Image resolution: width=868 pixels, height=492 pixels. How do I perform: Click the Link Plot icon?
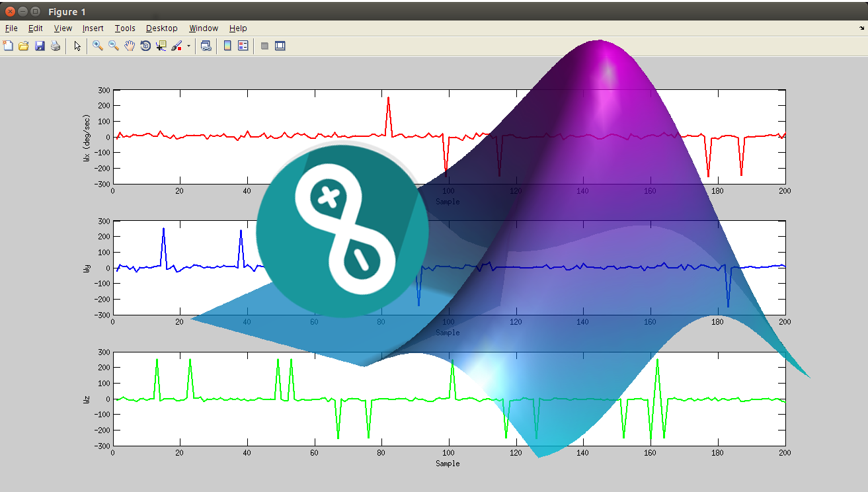tap(206, 46)
